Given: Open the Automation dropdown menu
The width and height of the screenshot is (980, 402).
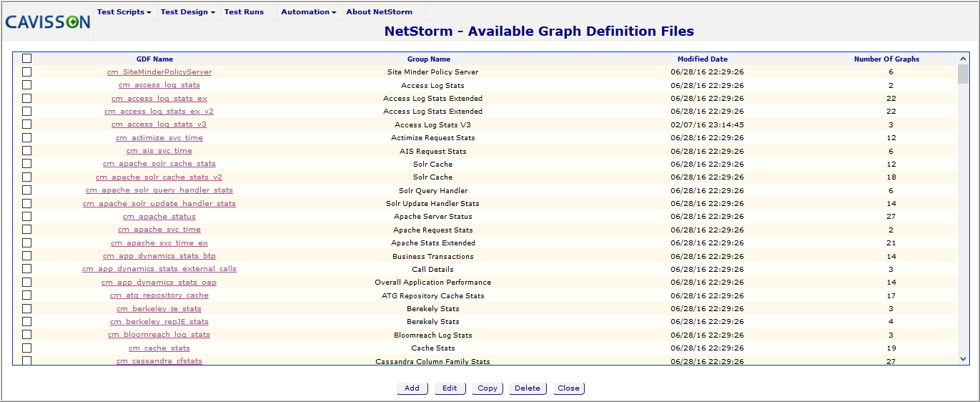Looking at the screenshot, I should [x=309, y=12].
